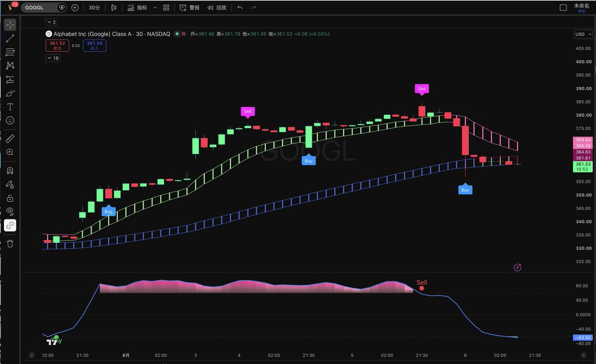Open the 30分 interval selector
This screenshot has width=596, height=364.
94,8
